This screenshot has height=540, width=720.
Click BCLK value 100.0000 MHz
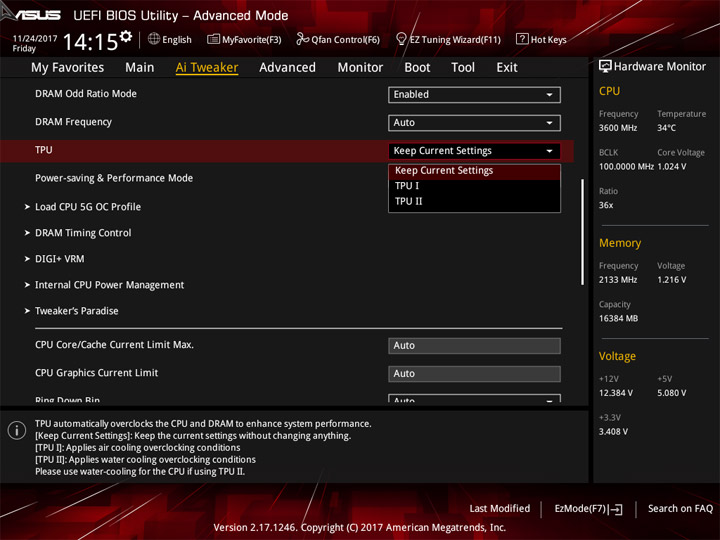pos(626,167)
